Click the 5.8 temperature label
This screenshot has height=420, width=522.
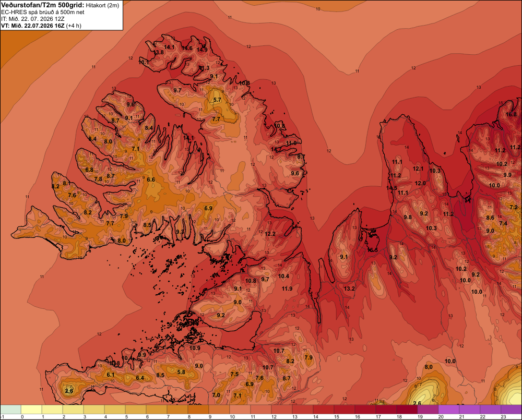coord(181,372)
